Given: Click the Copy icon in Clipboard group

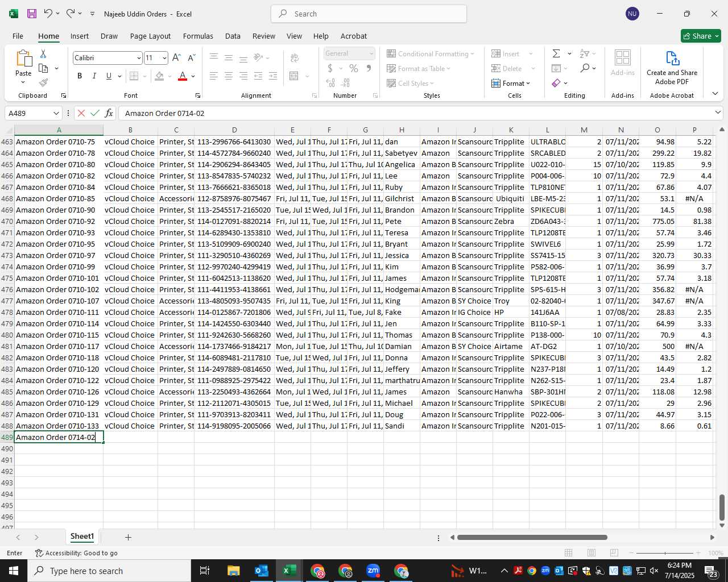Looking at the screenshot, I should [43, 68].
